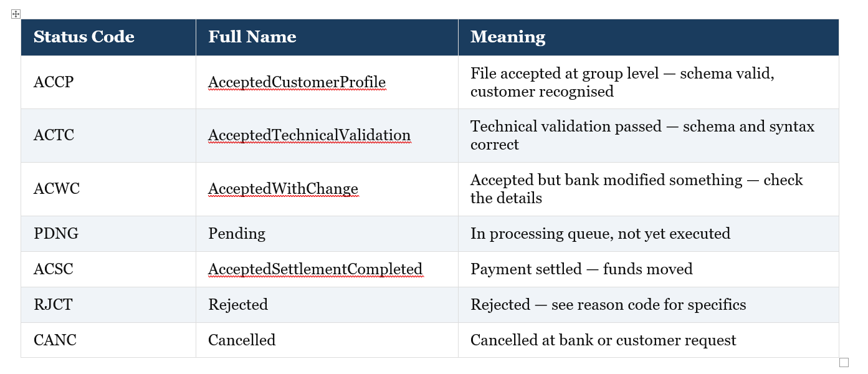Select the Status Code header cell
Screen dimensions: 868x374
point(108,37)
